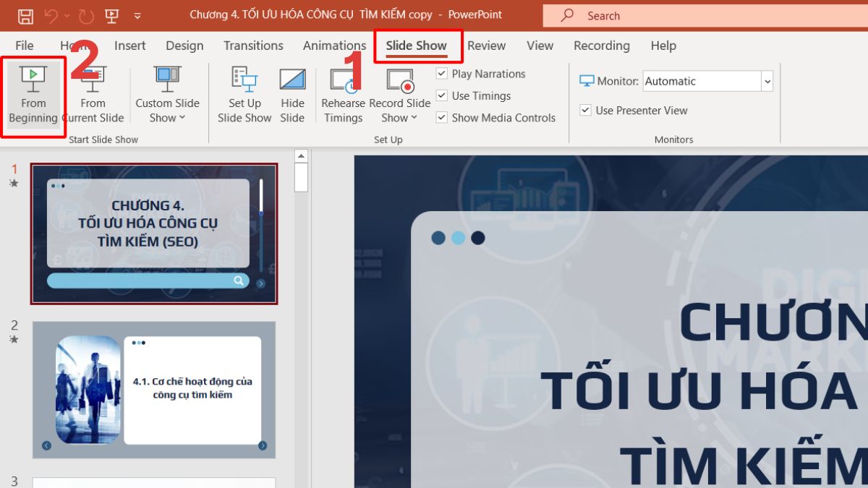The image size is (868, 488).
Task: Open the Undo history dropdown arrow
Action: pos(68,15)
